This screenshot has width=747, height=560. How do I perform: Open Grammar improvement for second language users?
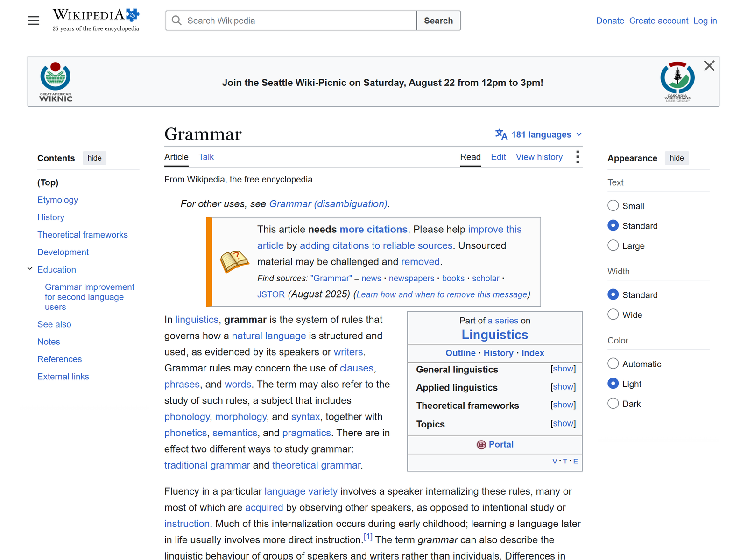(x=90, y=297)
